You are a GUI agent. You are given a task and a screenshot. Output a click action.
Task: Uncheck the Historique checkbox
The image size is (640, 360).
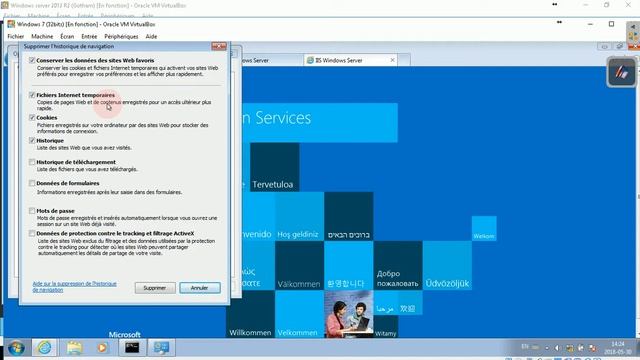point(32,140)
